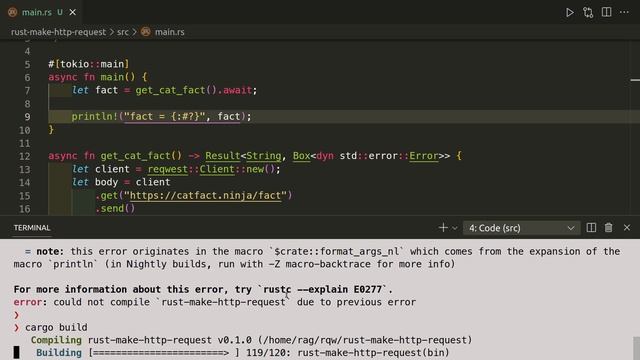Open rust-make-http-request breadcrumb
Viewport: 640px width, 360px height.
coord(58,32)
